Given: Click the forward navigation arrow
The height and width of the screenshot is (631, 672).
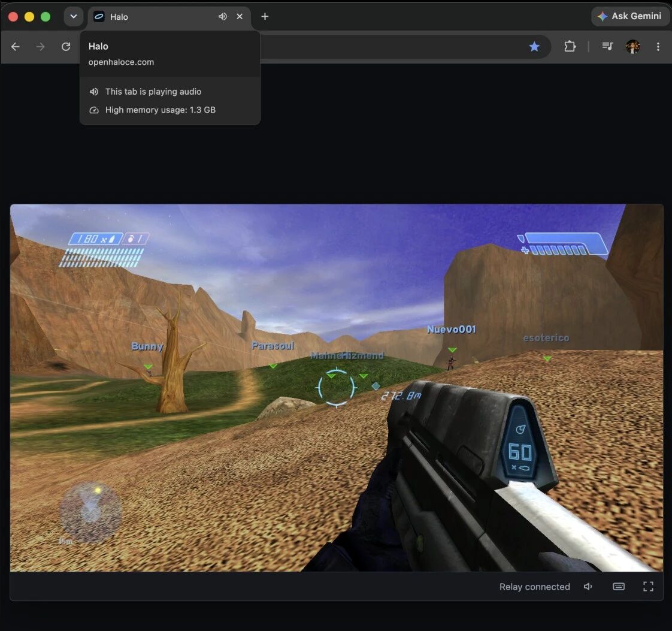Looking at the screenshot, I should (x=40, y=47).
